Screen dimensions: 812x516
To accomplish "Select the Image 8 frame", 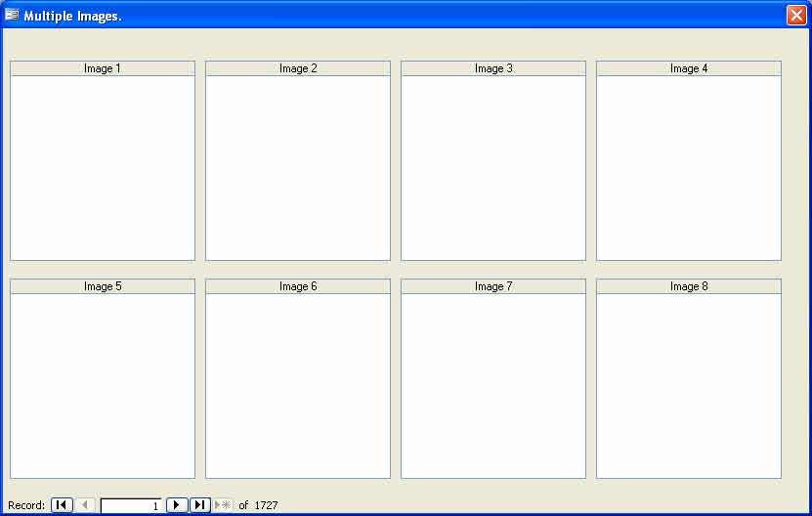I will tap(689, 386).
